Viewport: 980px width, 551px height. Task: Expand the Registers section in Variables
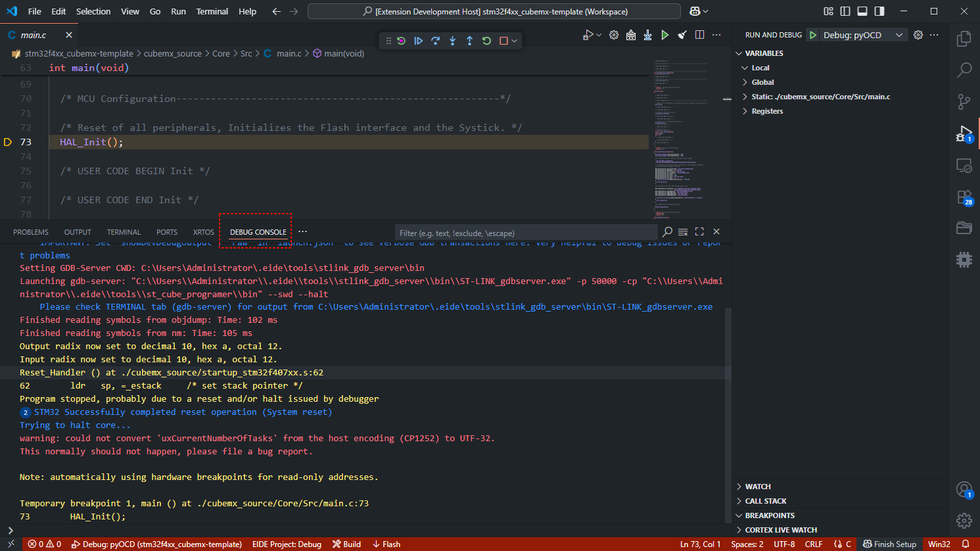[767, 111]
